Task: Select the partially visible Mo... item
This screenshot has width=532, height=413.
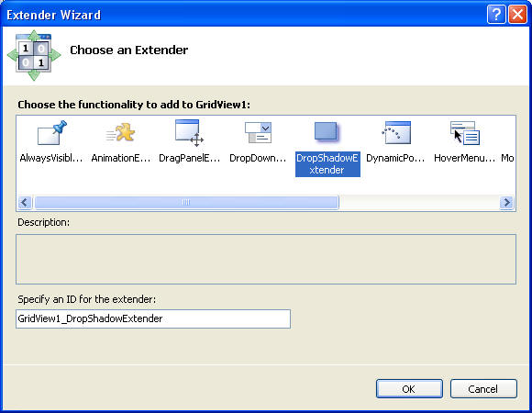Action: (x=507, y=158)
